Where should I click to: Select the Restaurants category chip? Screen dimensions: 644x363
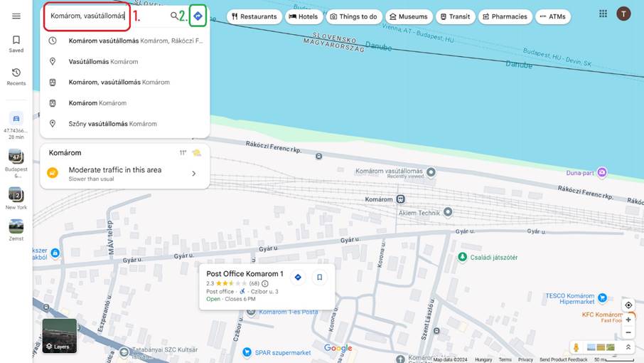[254, 16]
